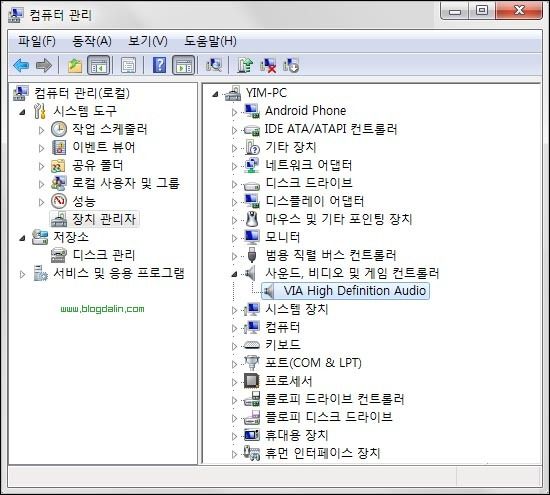Viewport: 550px width, 495px height.
Task: Click the Disable device toolbar icon
Action: 291,65
